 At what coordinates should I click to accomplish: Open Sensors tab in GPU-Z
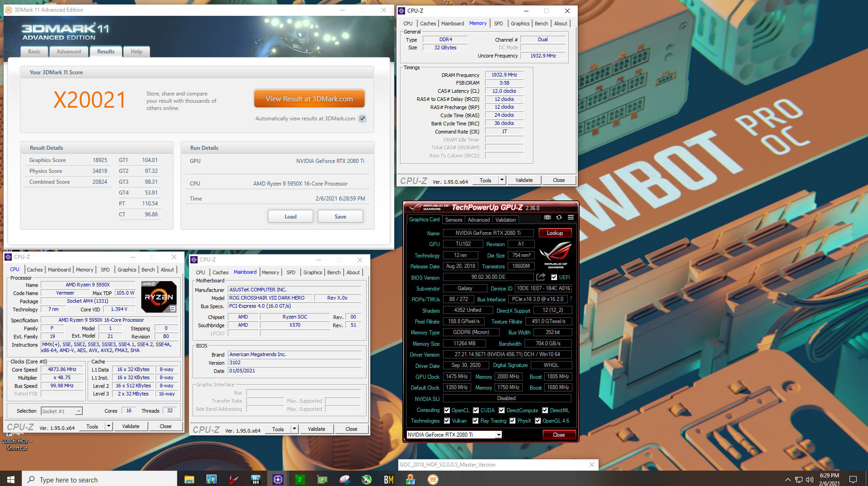453,219
